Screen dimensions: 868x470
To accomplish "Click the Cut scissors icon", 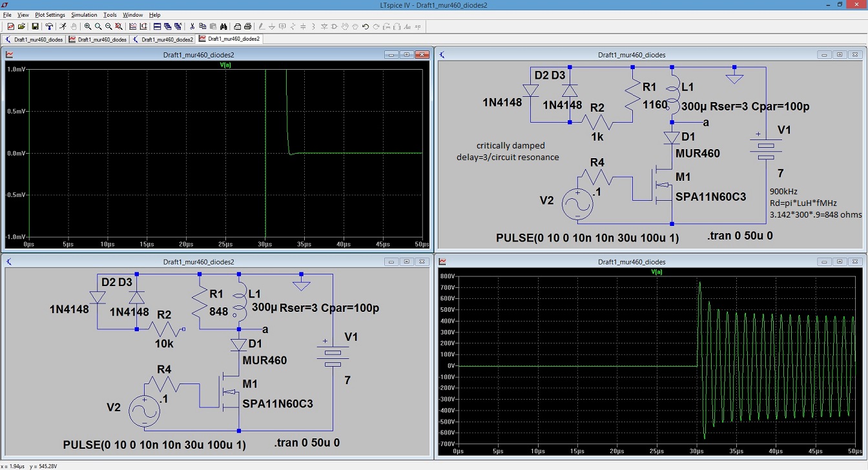I will click(x=192, y=26).
